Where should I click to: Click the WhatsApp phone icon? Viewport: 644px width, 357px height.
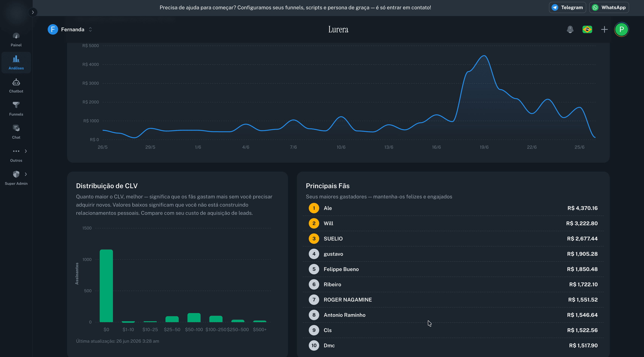[595, 7]
